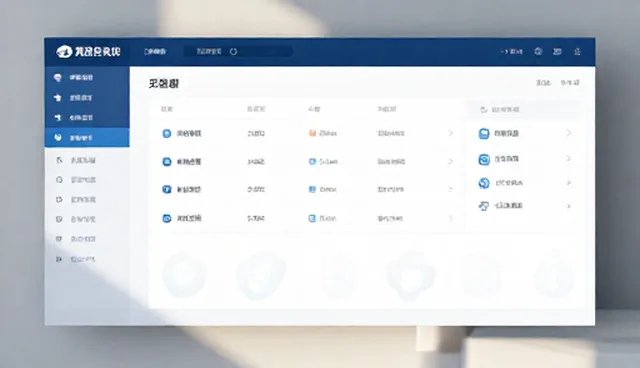The image size is (640, 368).
Task: Click the star icon on the second sidebar item
Action: (58, 98)
